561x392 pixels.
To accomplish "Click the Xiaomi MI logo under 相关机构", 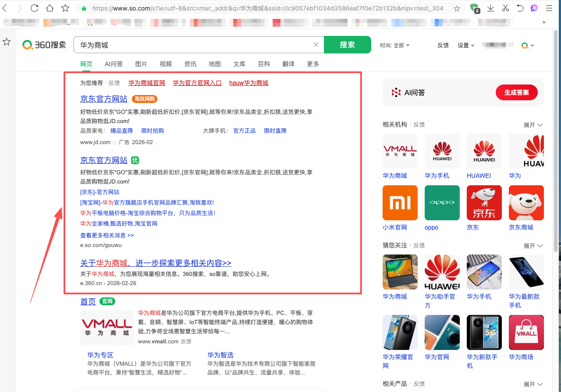I will click(400, 202).
